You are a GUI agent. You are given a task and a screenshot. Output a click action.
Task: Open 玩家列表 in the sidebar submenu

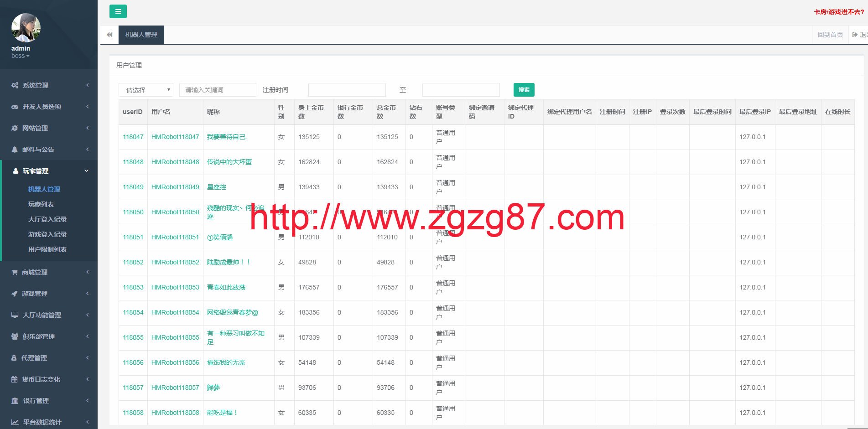point(41,204)
